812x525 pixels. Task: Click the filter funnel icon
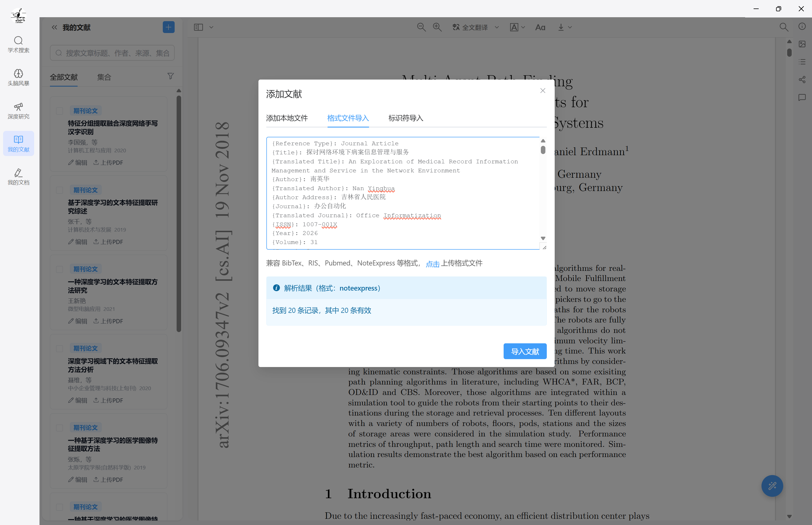point(170,76)
